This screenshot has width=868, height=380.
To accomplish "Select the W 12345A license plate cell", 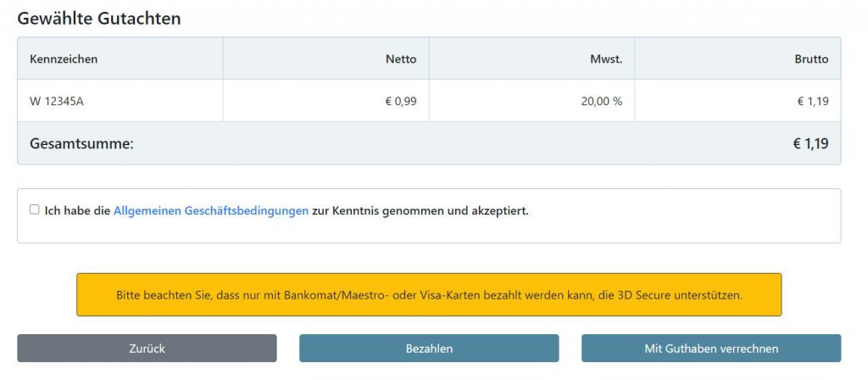I will (120, 101).
